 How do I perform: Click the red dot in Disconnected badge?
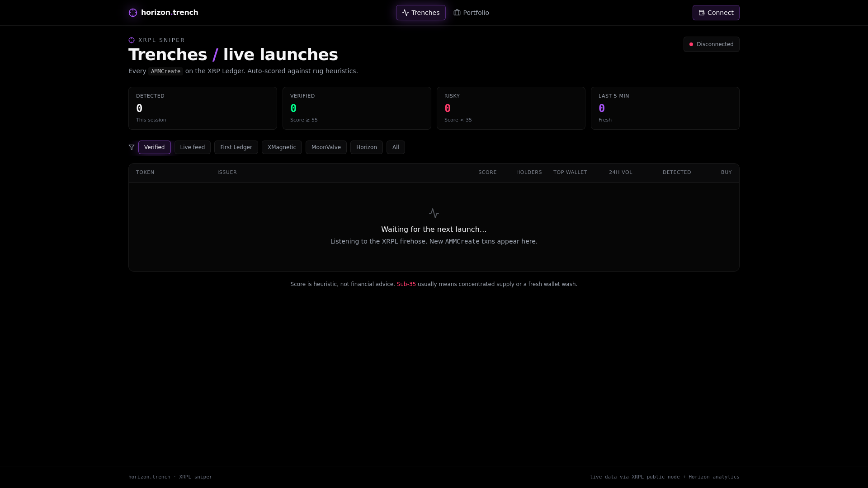point(691,44)
